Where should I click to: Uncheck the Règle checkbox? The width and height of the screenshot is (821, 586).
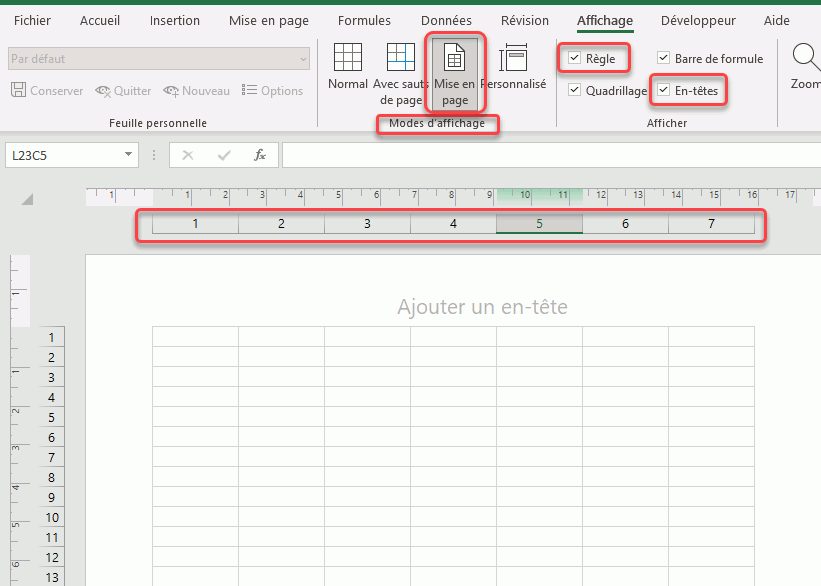click(574, 59)
